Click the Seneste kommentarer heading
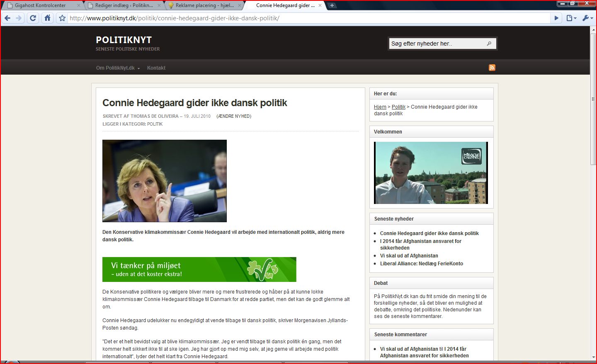This screenshot has width=597, height=364. [400, 335]
